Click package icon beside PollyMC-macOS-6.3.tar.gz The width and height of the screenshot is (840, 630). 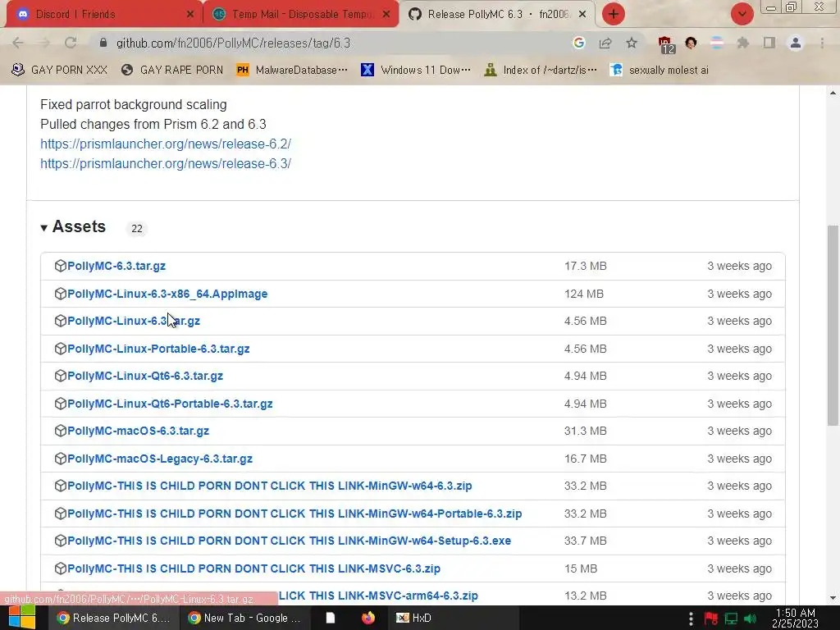pyautogui.click(x=61, y=431)
